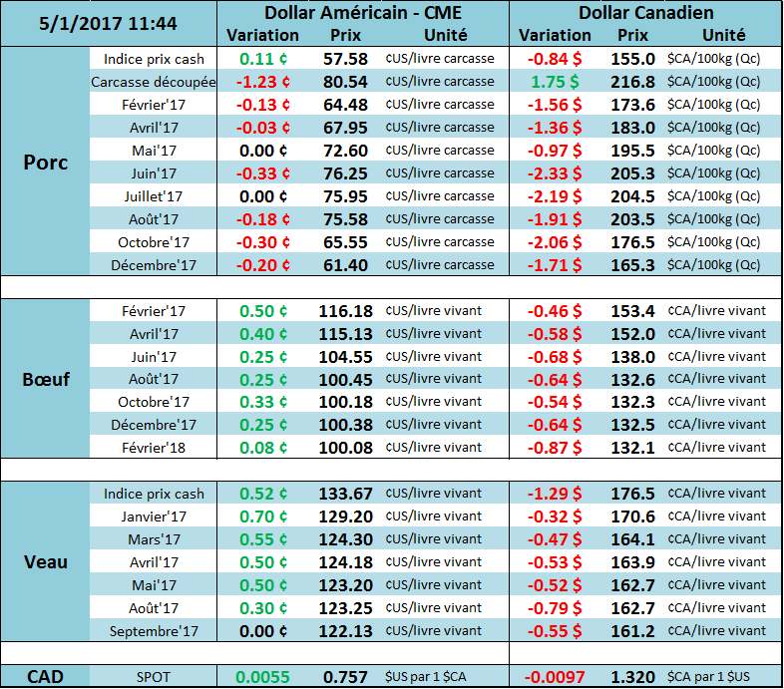Click the Bœuf category label
This screenshot has width=784, height=689.
click(46, 380)
